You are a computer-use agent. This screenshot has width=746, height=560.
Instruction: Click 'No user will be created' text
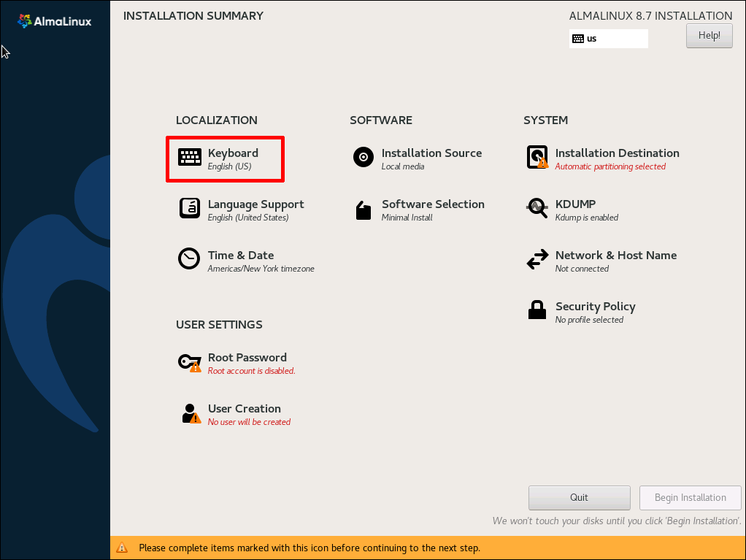[x=249, y=422]
